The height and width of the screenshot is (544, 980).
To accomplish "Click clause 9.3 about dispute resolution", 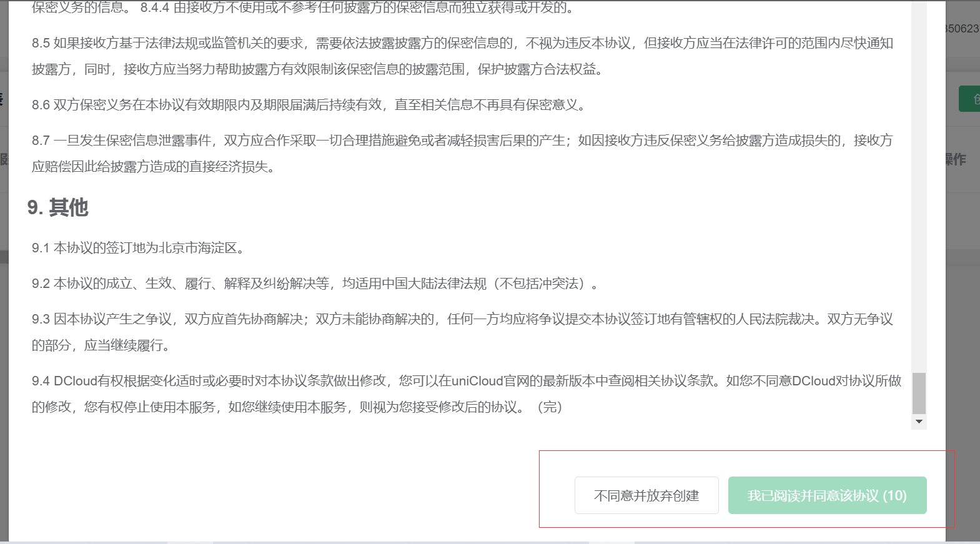I will click(x=462, y=319).
